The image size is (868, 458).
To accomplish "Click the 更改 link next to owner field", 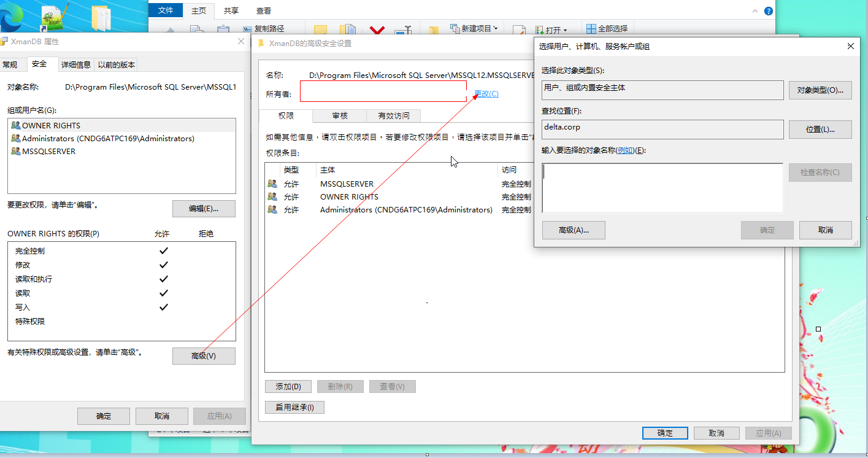I will (486, 93).
